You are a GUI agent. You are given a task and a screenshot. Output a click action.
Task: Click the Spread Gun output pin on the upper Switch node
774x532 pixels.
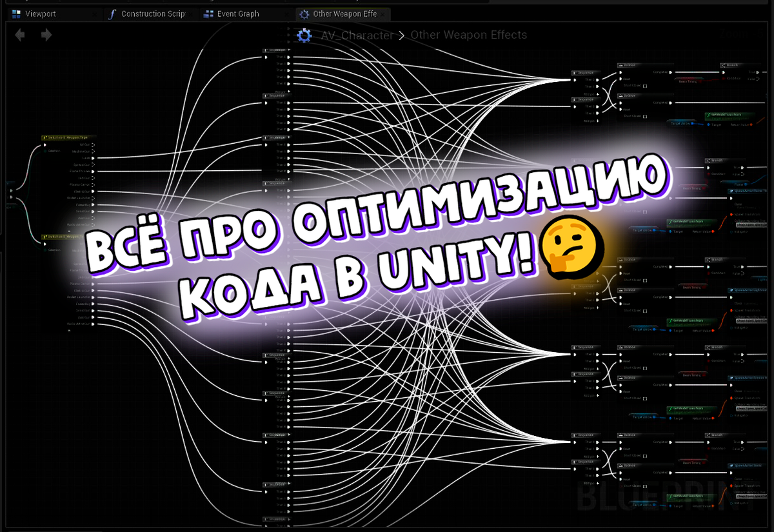click(93, 164)
